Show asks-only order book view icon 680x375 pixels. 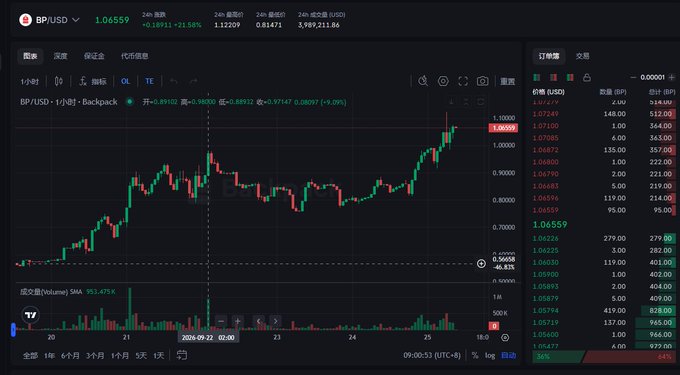pos(553,78)
